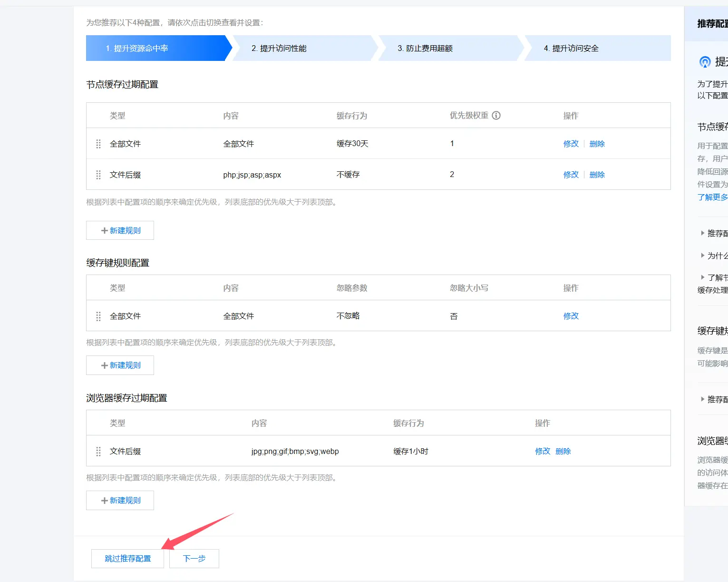Image resolution: width=728 pixels, height=582 pixels.
Task: Click 新建规则 under node cache section
Action: click(x=120, y=230)
